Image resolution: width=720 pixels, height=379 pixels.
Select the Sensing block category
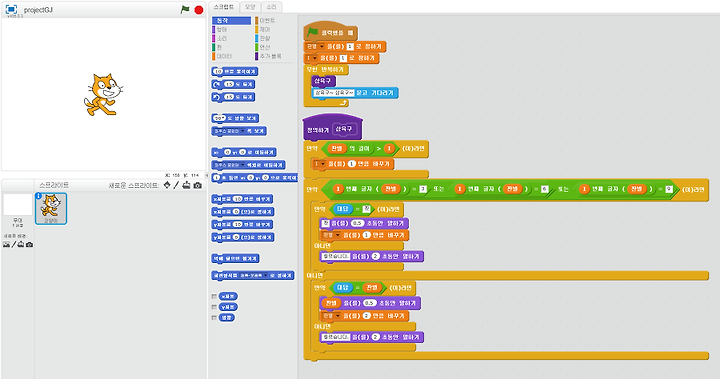coord(274,38)
